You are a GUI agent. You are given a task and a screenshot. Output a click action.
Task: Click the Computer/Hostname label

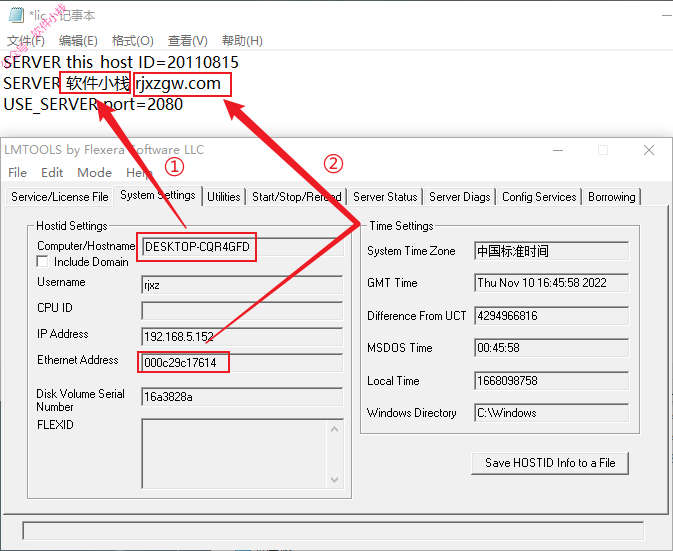click(x=86, y=246)
